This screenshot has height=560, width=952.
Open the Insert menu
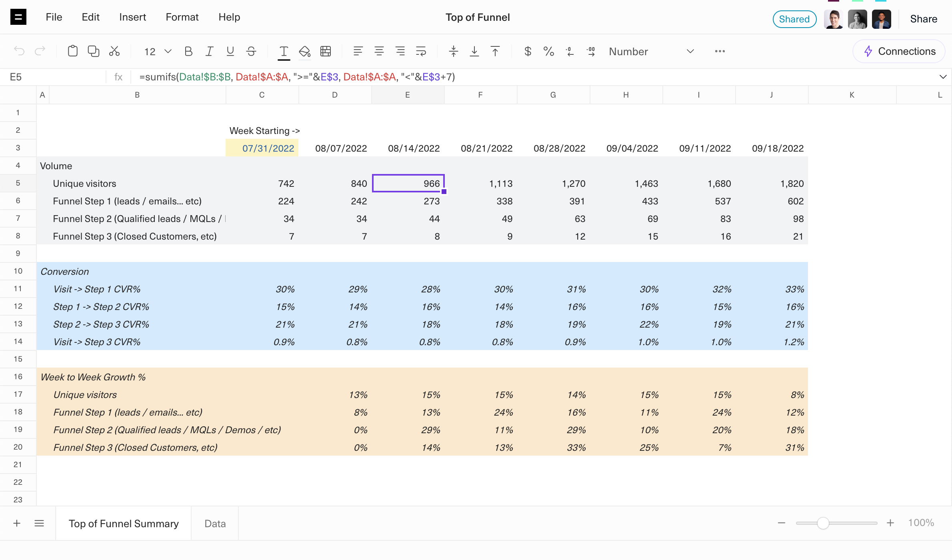coord(132,17)
